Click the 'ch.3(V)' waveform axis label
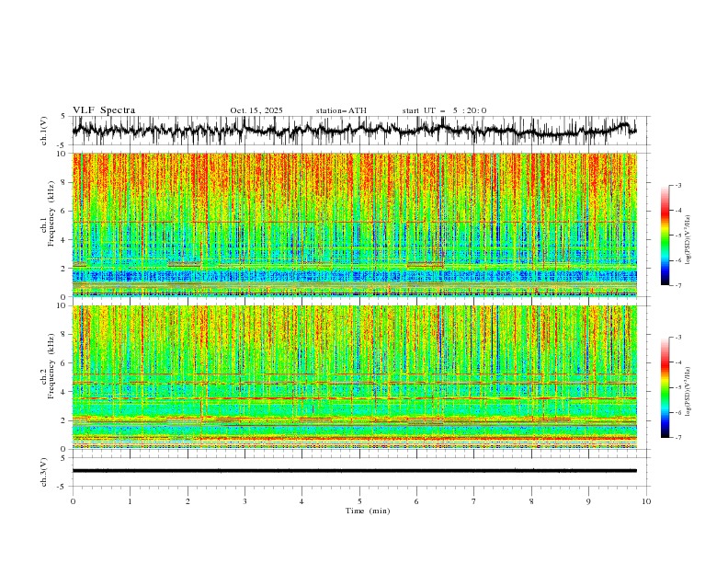 coord(44,472)
